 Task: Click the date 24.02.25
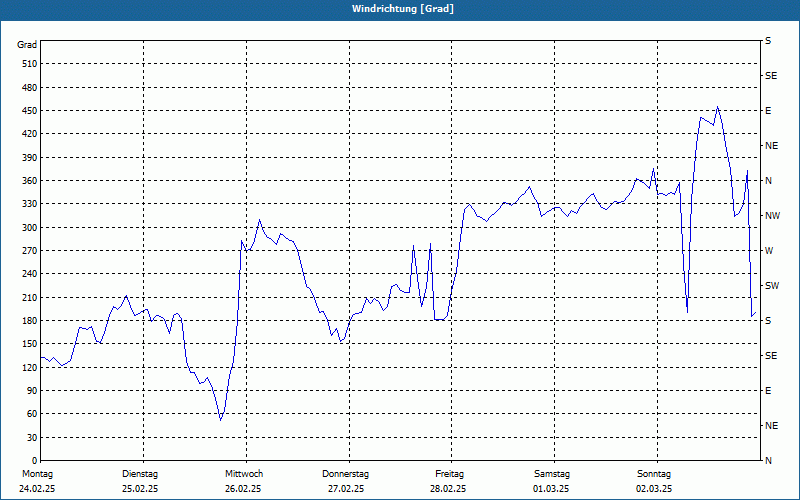pos(37,489)
